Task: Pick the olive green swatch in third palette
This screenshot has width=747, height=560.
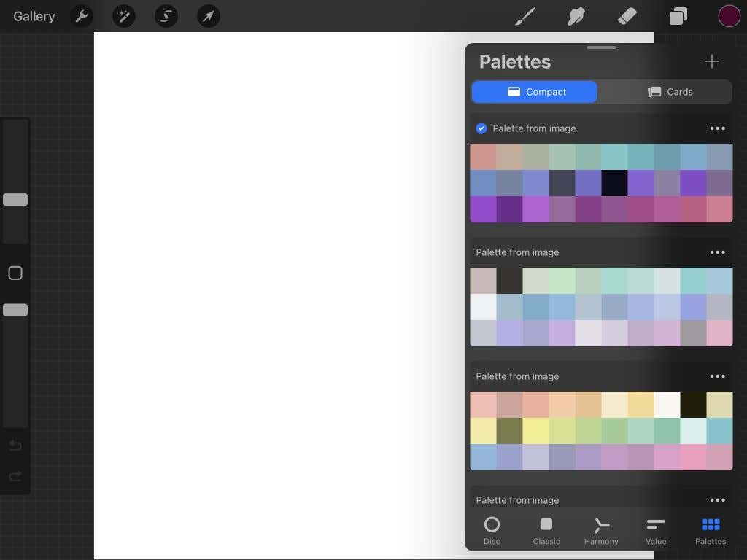Action: pyautogui.click(x=509, y=431)
